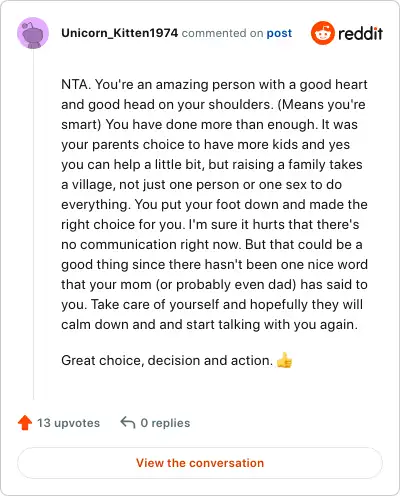Follow the blue "post" link
This screenshot has height=496, width=400.
(279, 33)
